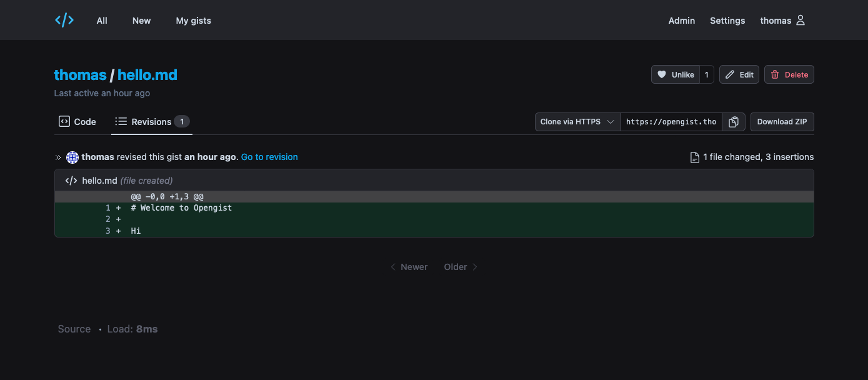Click thomas name in revision line

click(97, 157)
